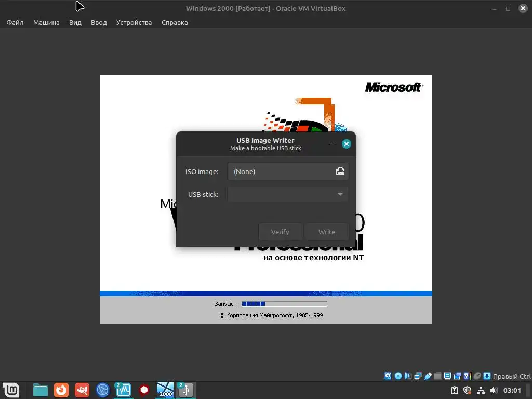Switch to Windows 2000 VM taskbar item

165,390
